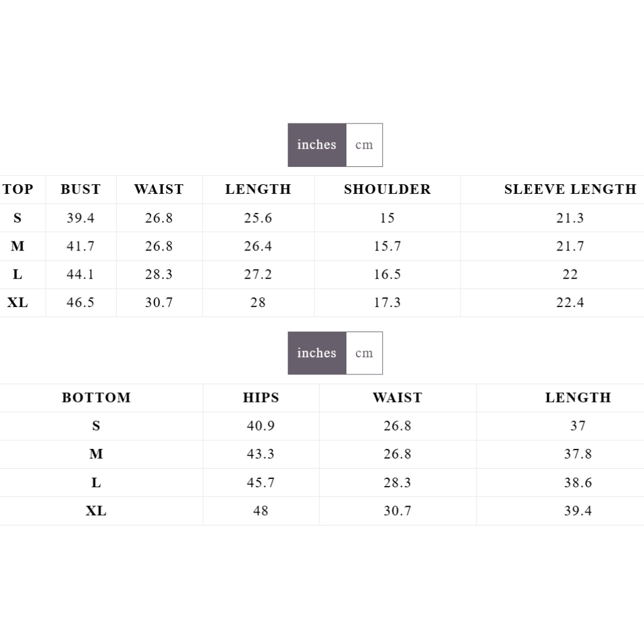Click the hips value 48
Screen dimensions: 644x644
pyautogui.click(x=261, y=511)
